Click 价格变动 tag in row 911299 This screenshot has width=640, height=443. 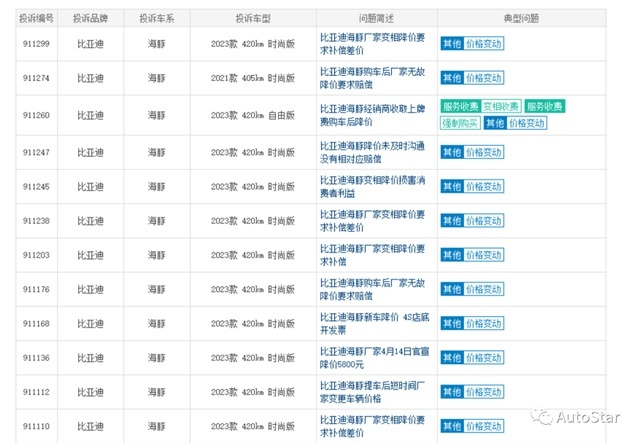(x=484, y=44)
